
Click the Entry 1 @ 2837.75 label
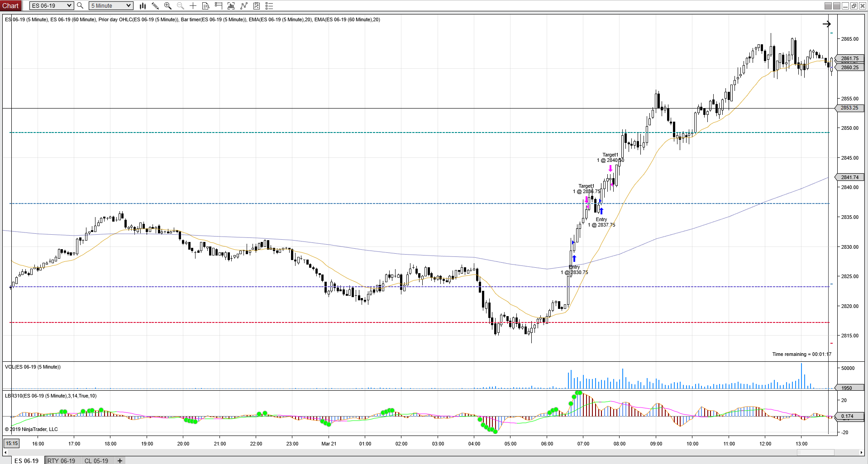[x=601, y=222]
